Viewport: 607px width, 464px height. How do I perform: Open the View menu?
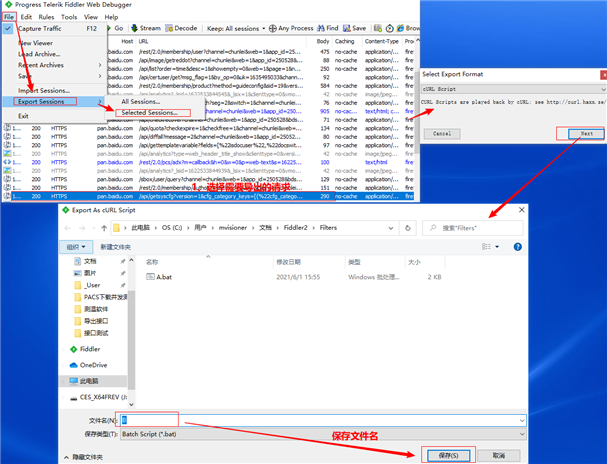91,17
